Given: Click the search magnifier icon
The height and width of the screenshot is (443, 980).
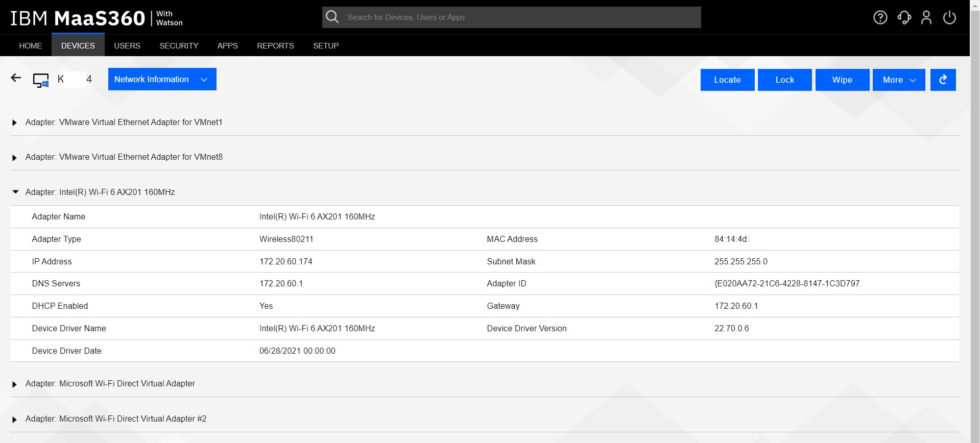Looking at the screenshot, I should point(332,17).
